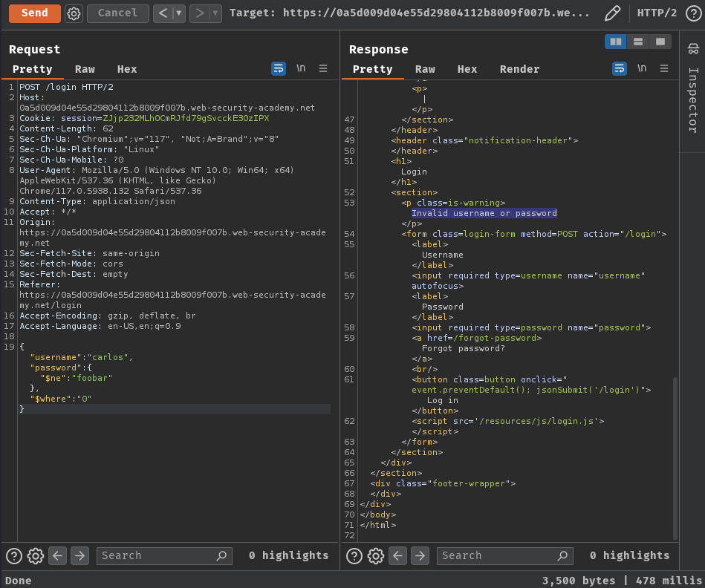The width and height of the screenshot is (705, 588).
Task: Change the HTTP/2 protocol setting
Action: (657, 13)
